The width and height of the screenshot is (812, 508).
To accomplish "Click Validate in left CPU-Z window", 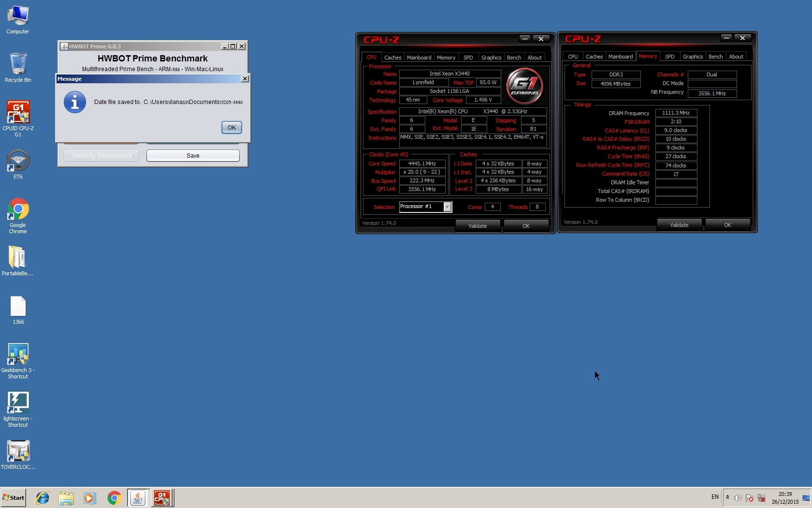I will click(478, 226).
